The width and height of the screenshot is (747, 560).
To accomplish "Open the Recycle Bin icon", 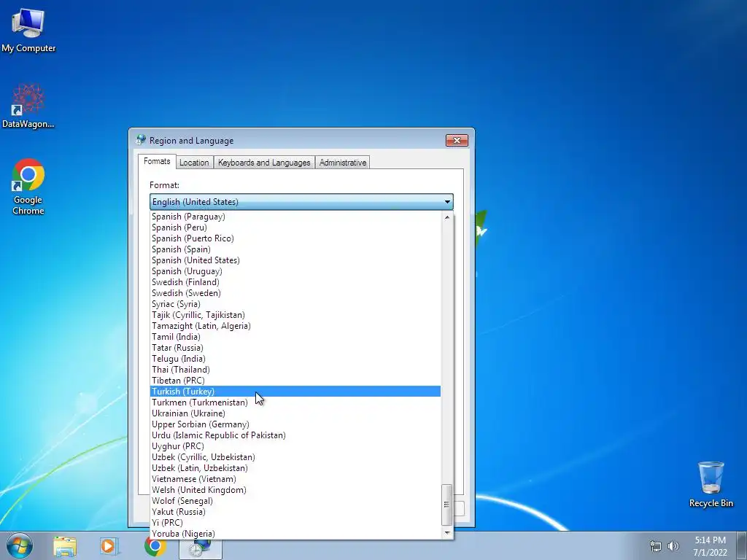I will [711, 484].
